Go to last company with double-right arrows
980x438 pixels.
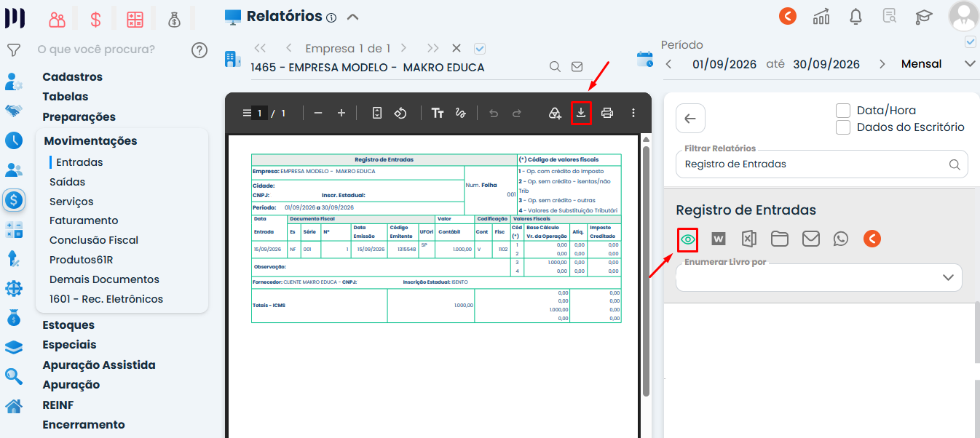[433, 48]
